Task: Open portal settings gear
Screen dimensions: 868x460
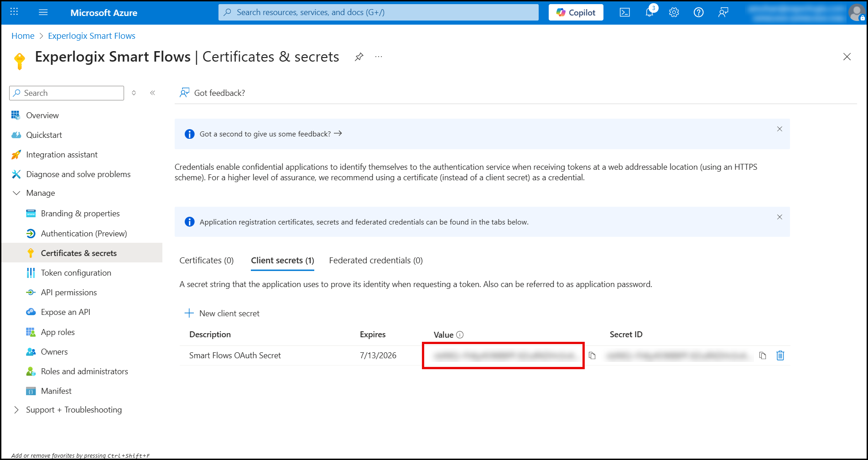Action: click(x=674, y=12)
